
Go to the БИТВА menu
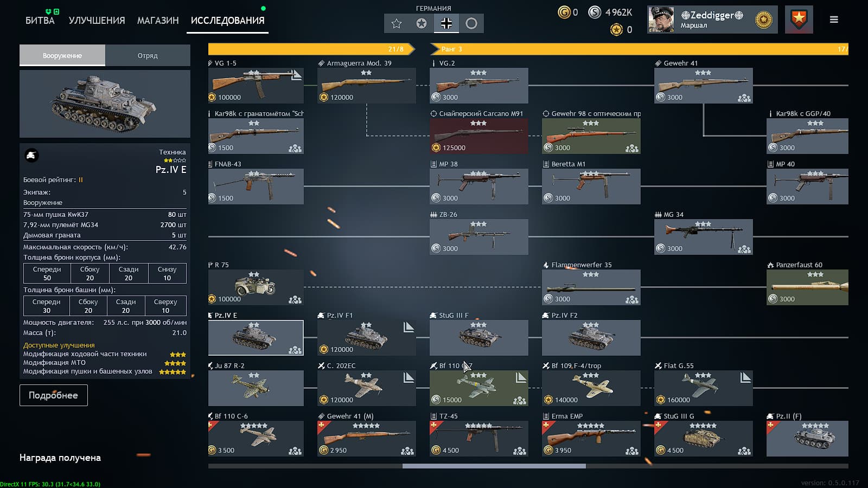40,21
